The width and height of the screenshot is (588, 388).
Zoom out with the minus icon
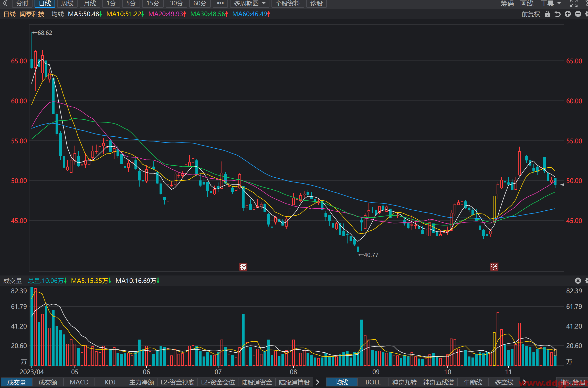(578, 14)
